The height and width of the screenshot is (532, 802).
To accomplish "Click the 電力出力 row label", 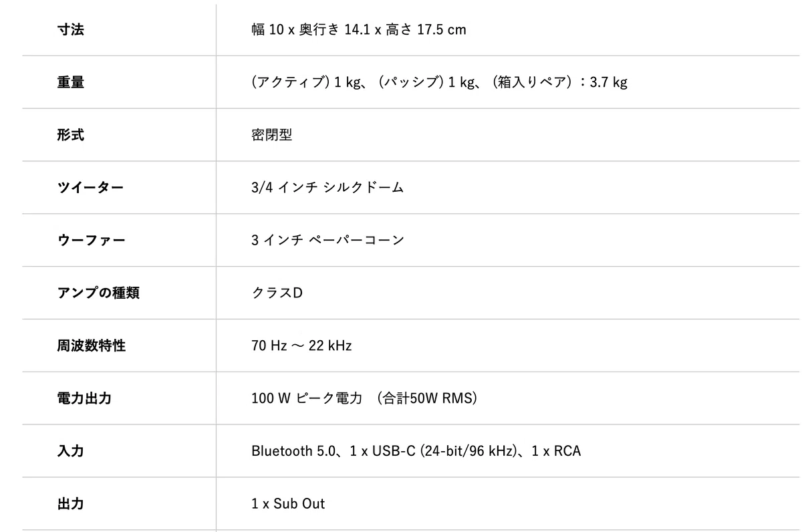I will [84, 398].
